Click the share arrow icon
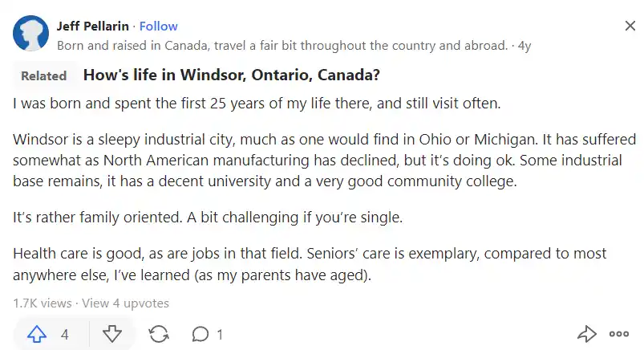 [x=586, y=334]
